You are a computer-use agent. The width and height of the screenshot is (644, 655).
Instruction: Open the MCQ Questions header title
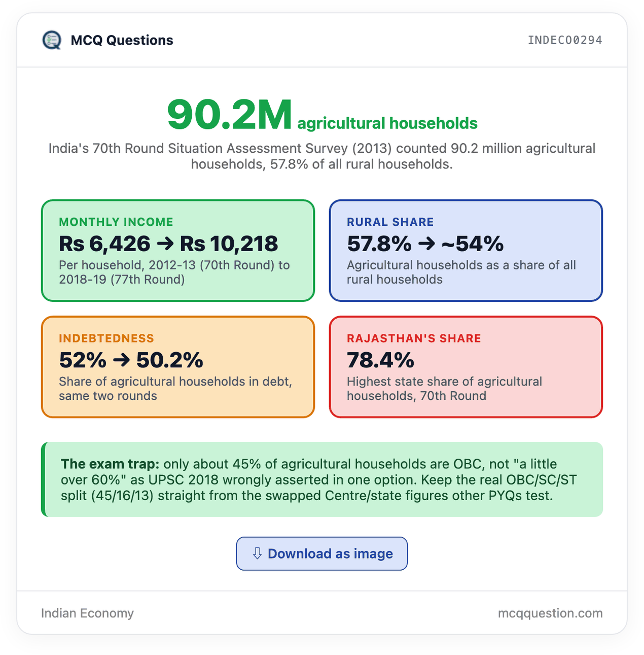pos(122,40)
